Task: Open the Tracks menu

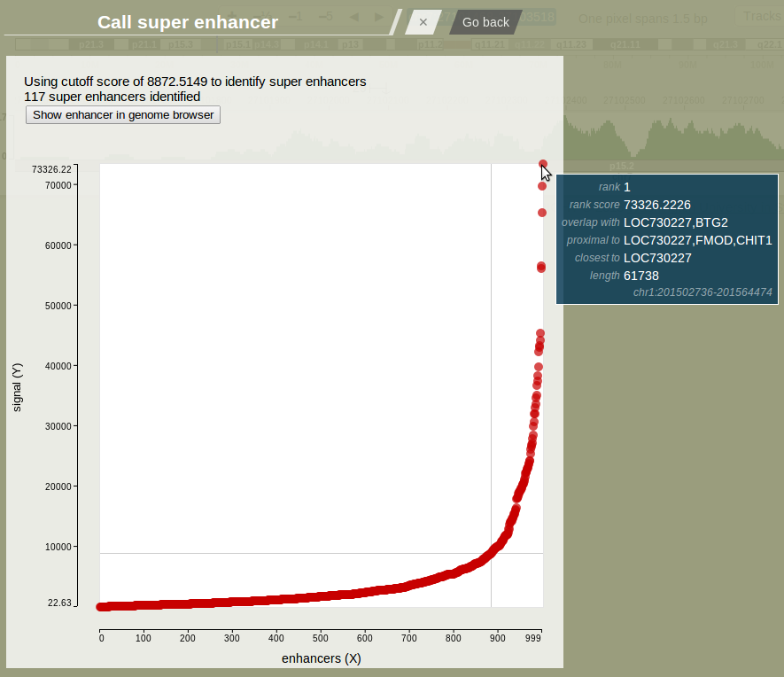Action: click(x=763, y=17)
